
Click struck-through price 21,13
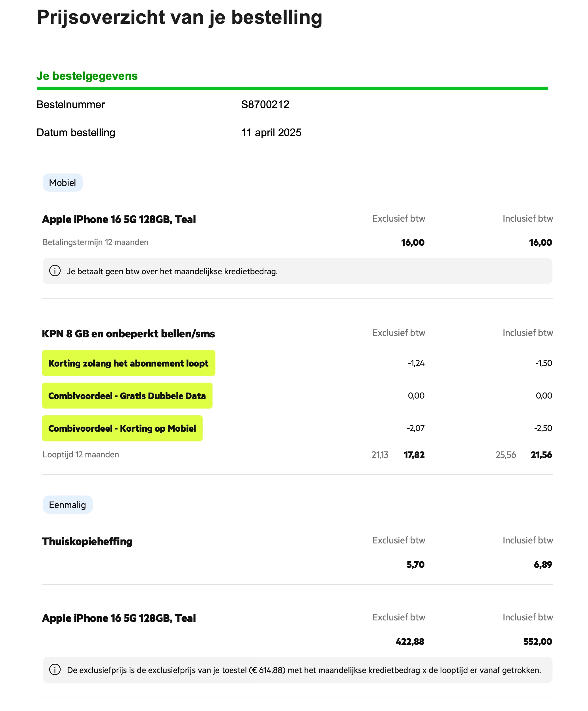coord(379,455)
